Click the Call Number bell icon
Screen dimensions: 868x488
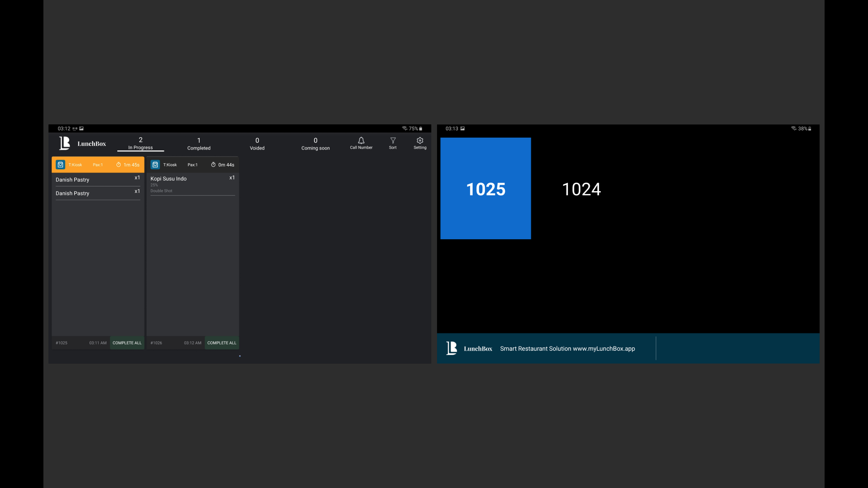pyautogui.click(x=361, y=141)
